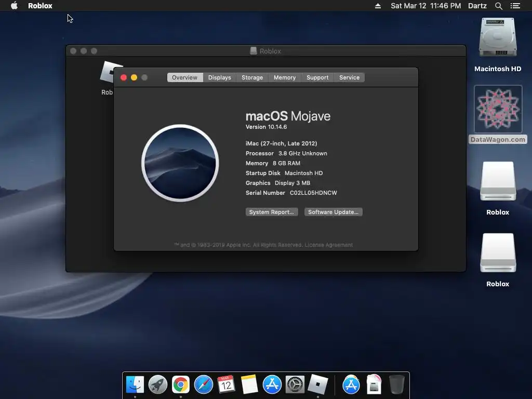The width and height of the screenshot is (532, 399).
Task: Switch to the Displays tab
Action: [220, 77]
